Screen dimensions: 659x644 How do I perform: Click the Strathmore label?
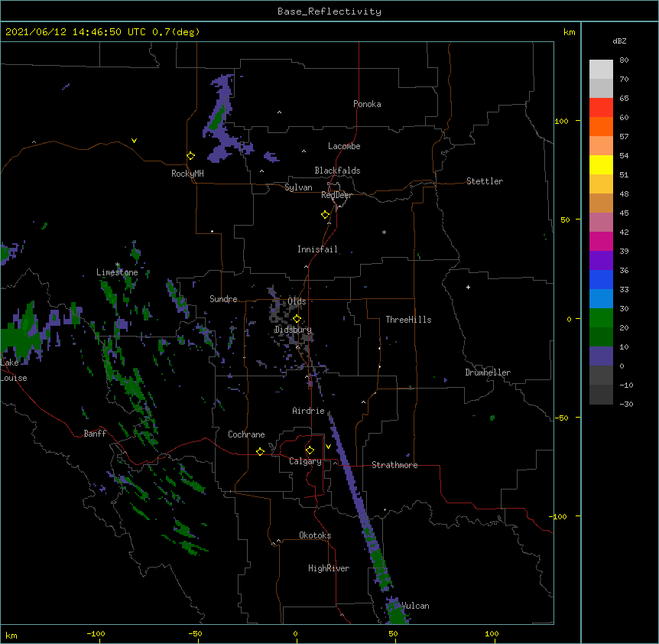click(394, 465)
